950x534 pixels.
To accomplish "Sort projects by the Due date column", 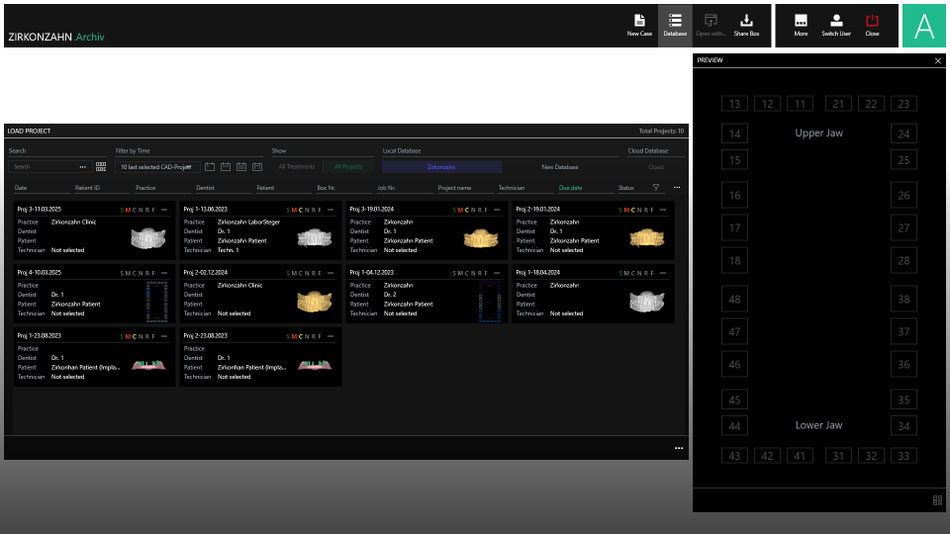I will pos(571,188).
